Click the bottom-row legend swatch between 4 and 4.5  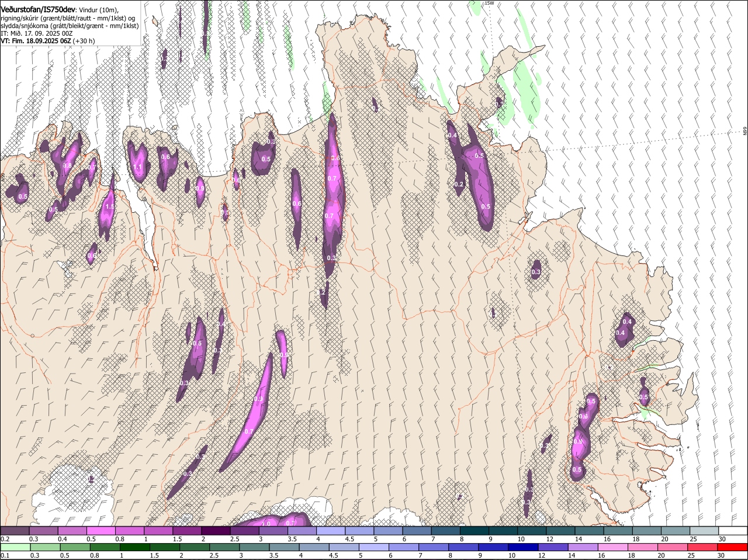(x=313, y=548)
